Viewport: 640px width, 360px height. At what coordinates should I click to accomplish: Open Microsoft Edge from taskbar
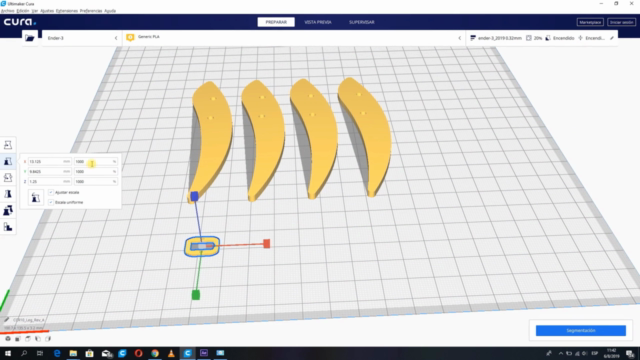[57, 353]
